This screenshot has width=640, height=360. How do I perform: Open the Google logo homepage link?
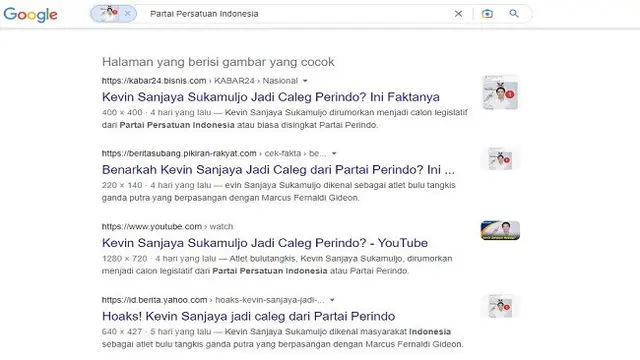30,15
